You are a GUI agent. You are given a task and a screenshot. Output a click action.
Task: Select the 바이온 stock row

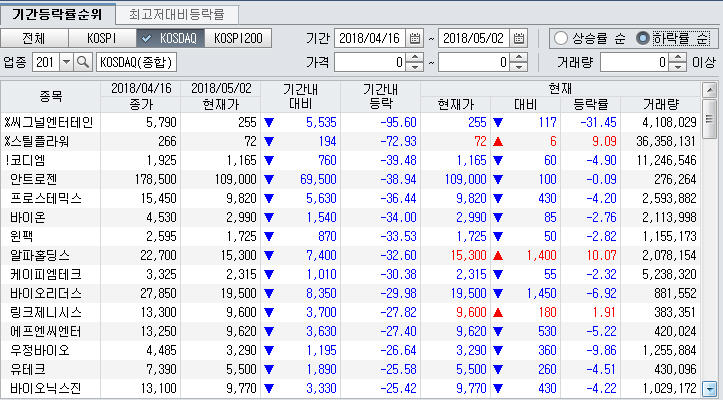(x=350, y=217)
